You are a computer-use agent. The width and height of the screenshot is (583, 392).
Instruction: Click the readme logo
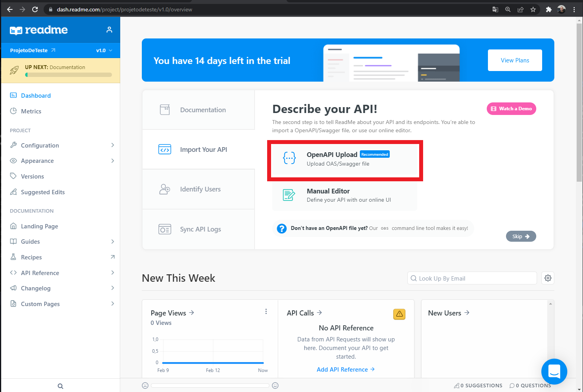38,30
